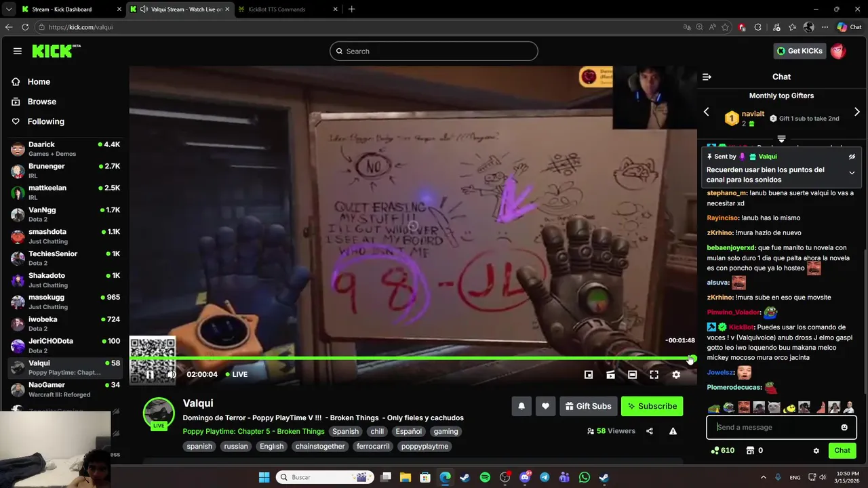
Task: Click the Kick search box
Action: pos(434,51)
